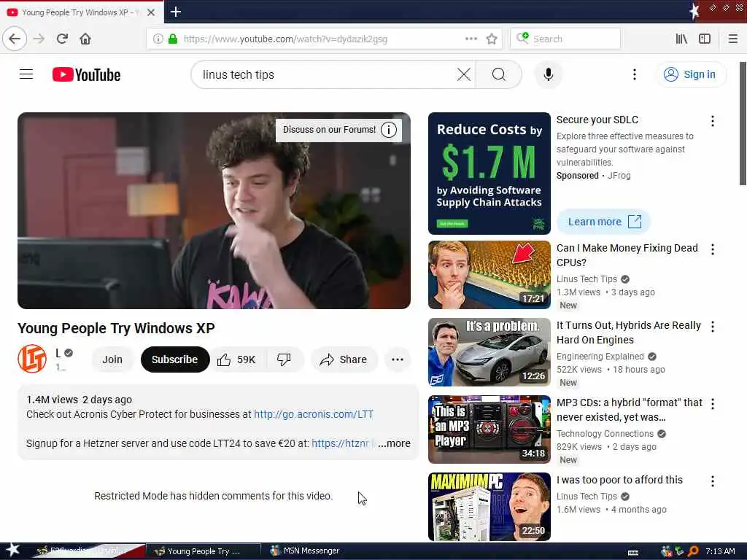
Task: Click the browser forward arrow
Action: pyautogui.click(x=39, y=39)
